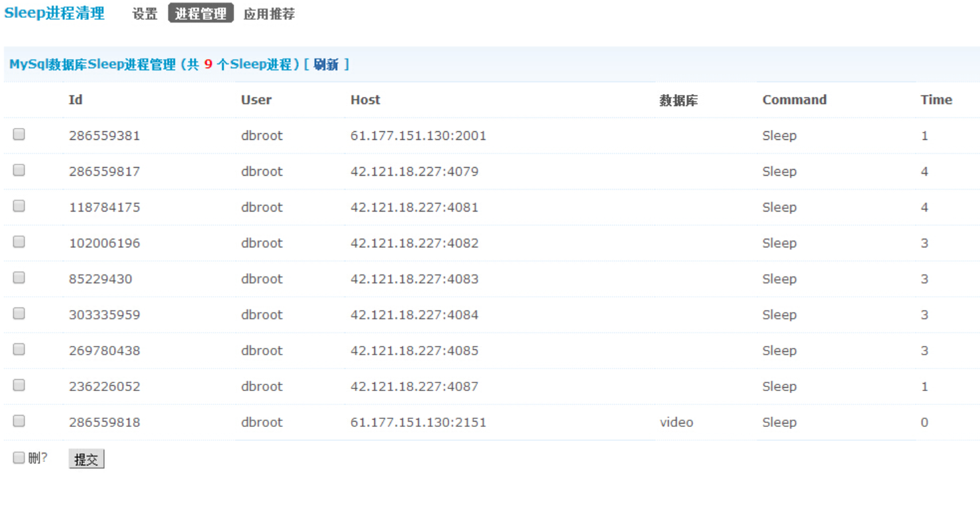Viewport: 980px width, 519px height.
Task: Click dbroot user in row 286559381
Action: pos(262,136)
